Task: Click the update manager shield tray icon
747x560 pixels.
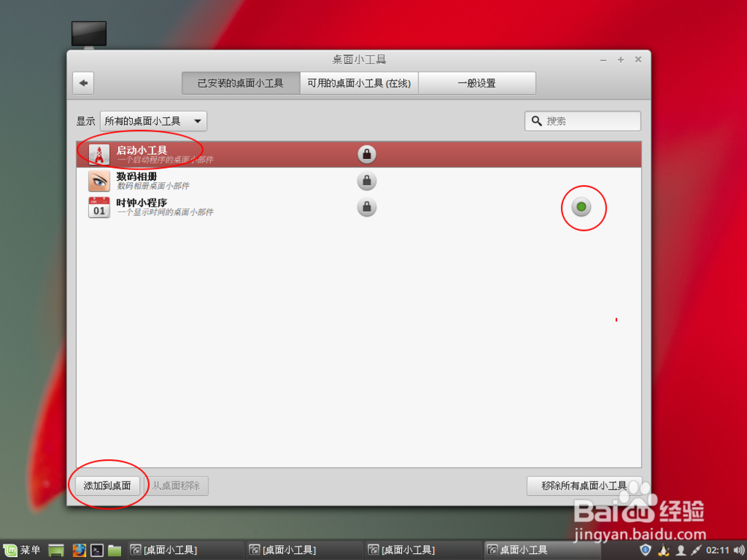Action: 645,550
